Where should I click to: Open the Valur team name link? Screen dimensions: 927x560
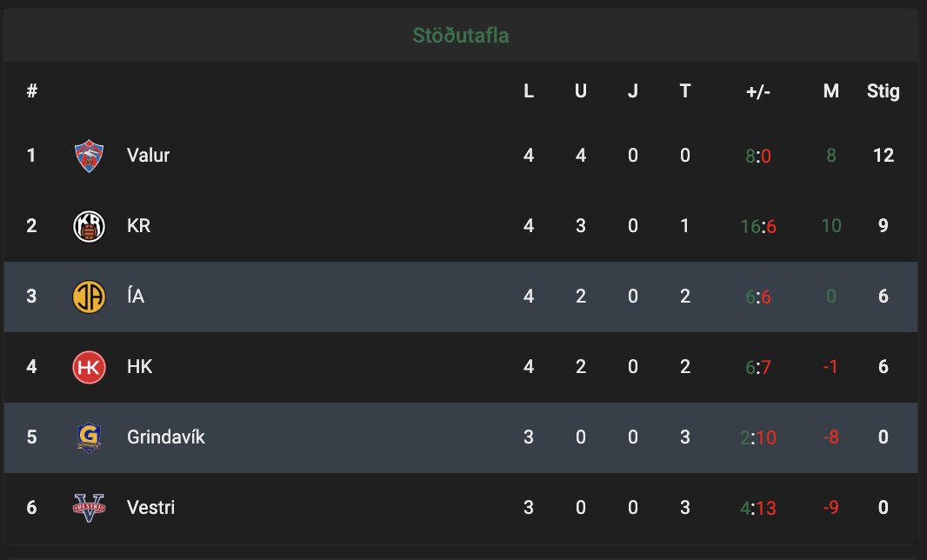coord(149,155)
